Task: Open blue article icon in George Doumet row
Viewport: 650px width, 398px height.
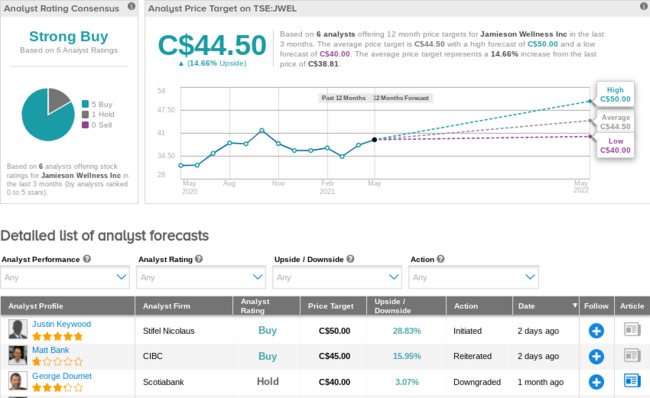Action: (632, 381)
